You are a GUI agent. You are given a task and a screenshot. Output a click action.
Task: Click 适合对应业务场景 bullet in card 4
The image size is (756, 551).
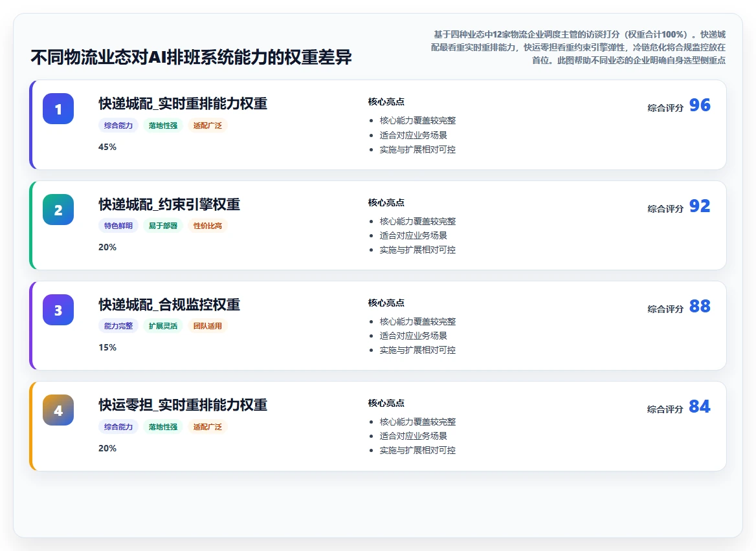[x=413, y=435]
